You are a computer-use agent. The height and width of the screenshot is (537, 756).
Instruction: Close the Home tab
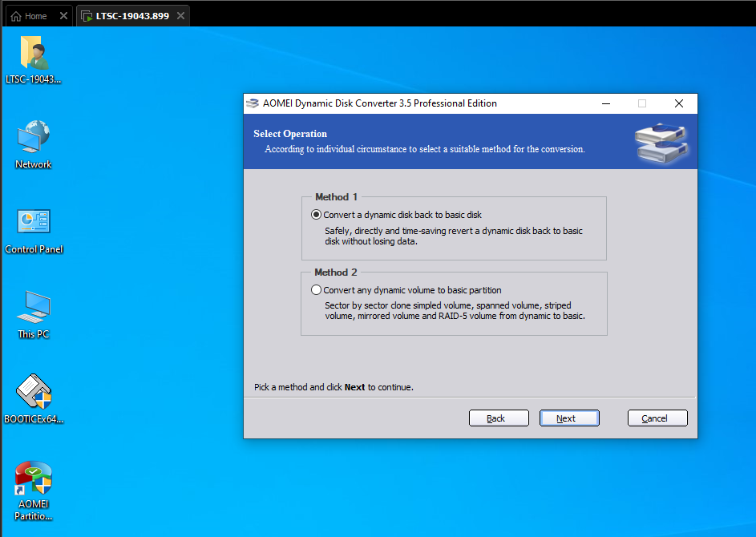click(63, 16)
